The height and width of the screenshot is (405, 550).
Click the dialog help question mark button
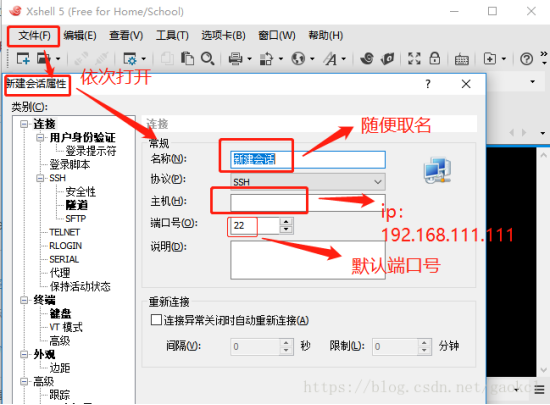click(x=428, y=84)
